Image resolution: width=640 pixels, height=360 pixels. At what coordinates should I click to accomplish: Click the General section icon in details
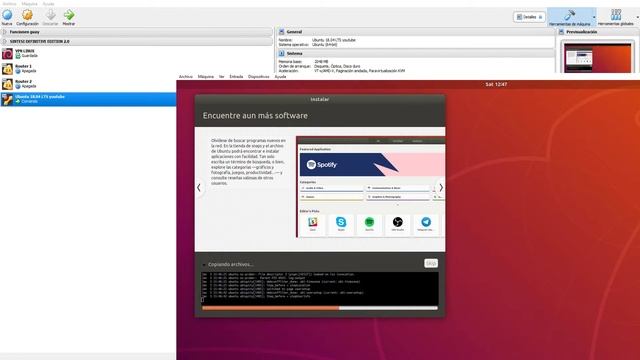click(x=281, y=32)
